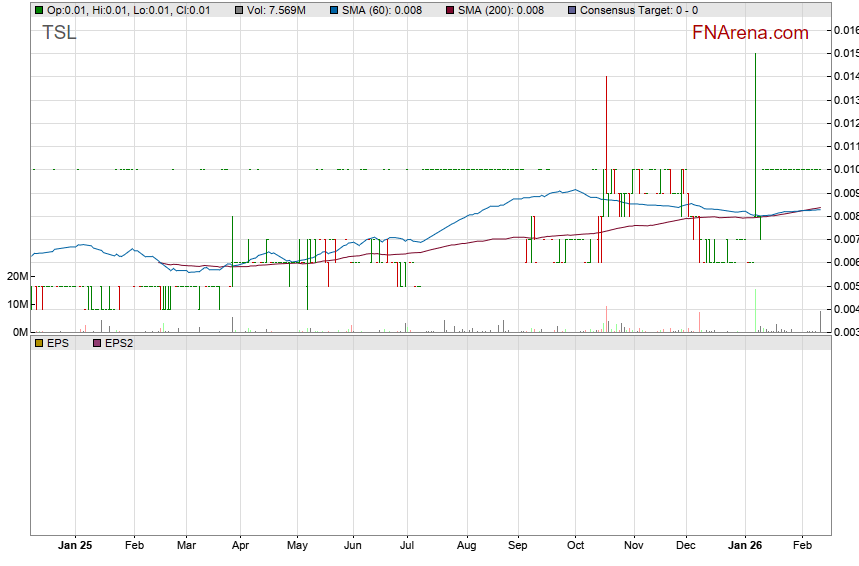Click the Consensus Target legend swatch
Image resolution: width=859 pixels, height=566 pixels.
click(x=572, y=10)
